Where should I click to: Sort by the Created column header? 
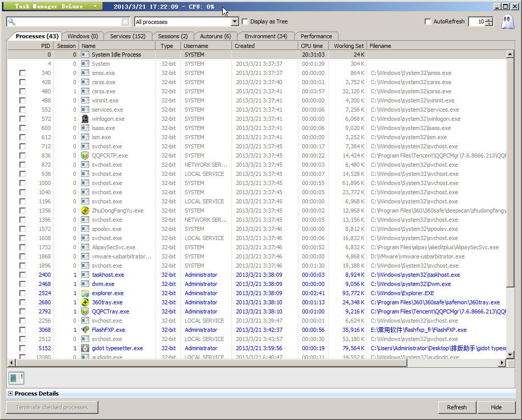tap(265, 46)
